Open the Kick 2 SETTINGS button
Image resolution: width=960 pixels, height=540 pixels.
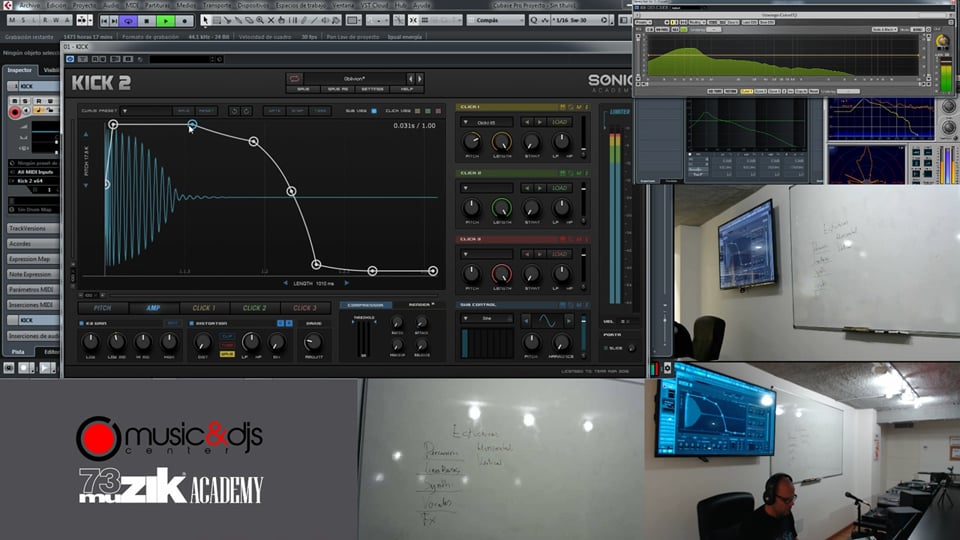coord(372,89)
